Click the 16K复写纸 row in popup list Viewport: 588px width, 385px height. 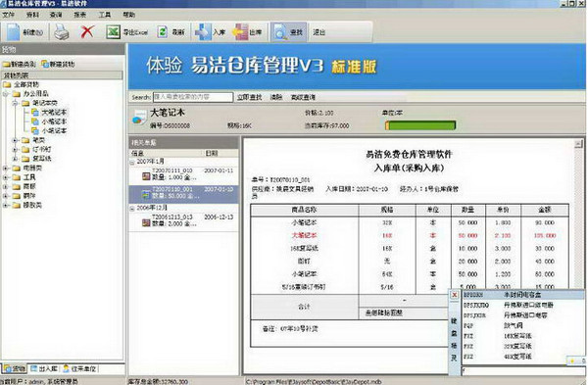pyautogui.click(x=522, y=336)
